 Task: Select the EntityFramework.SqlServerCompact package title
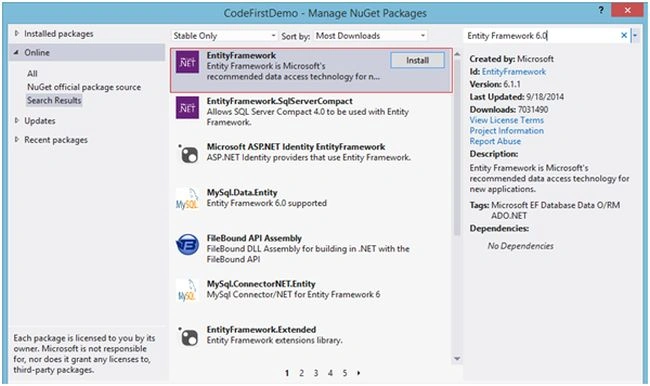[x=280, y=101]
